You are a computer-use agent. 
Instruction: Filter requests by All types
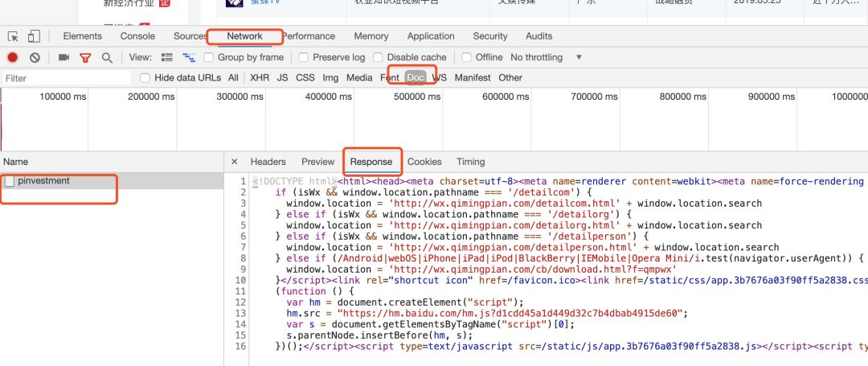233,77
